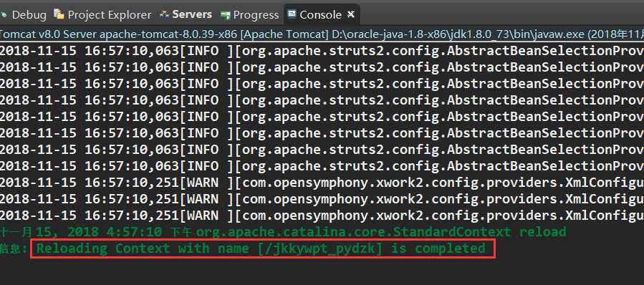Screen dimensions: 644x285
Task: Open the Project Explorer tab
Action: point(102,15)
